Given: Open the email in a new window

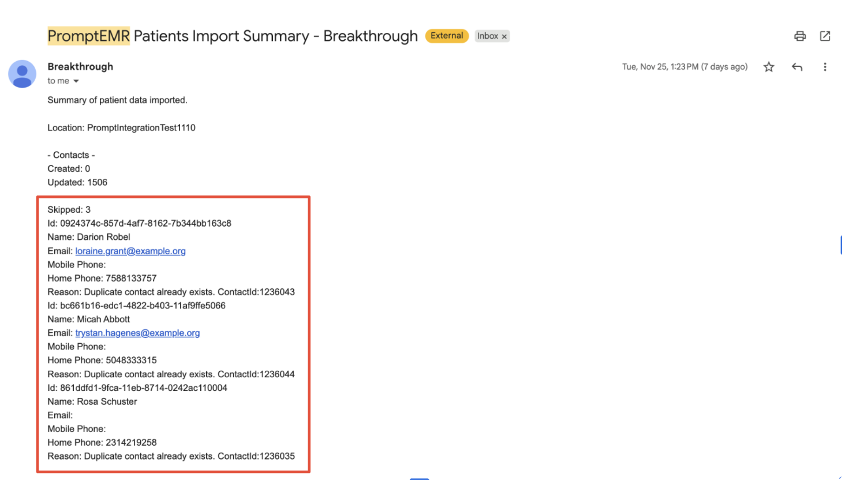Looking at the screenshot, I should pos(825,36).
